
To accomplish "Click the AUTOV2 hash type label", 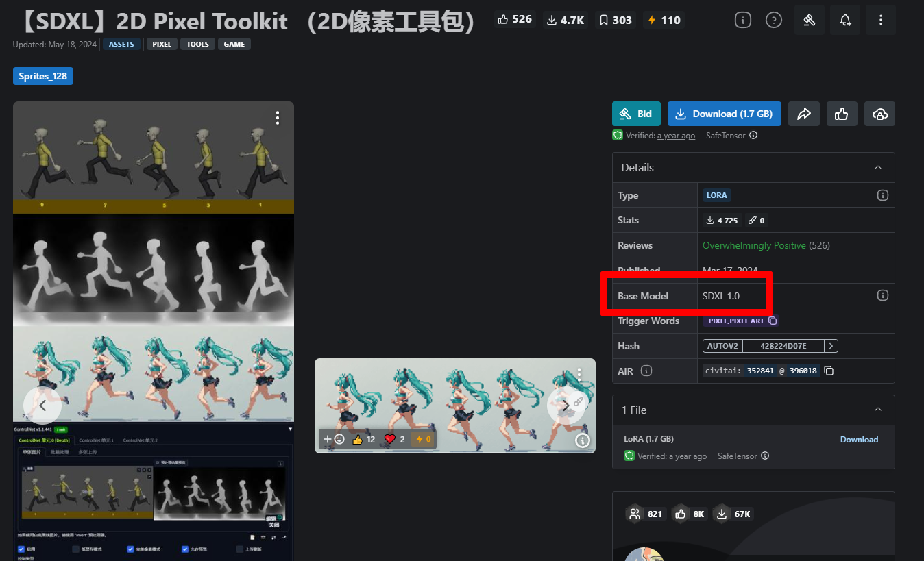I will pos(722,346).
